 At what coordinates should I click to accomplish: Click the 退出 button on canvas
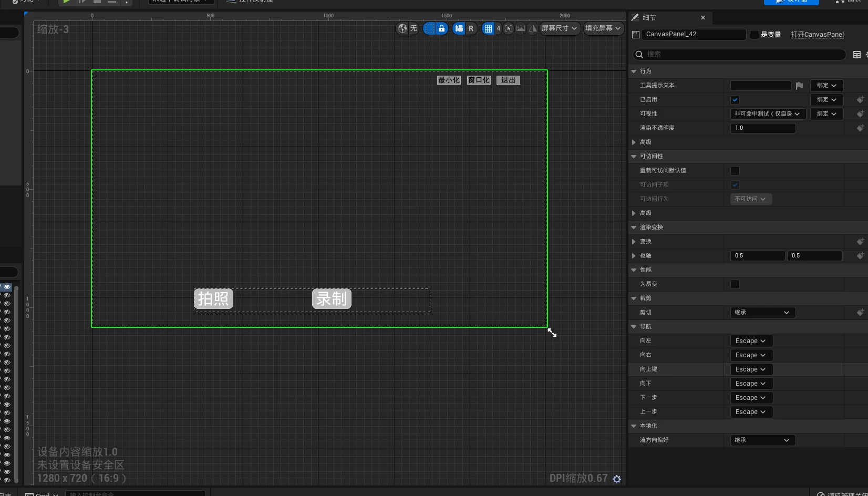pyautogui.click(x=508, y=80)
